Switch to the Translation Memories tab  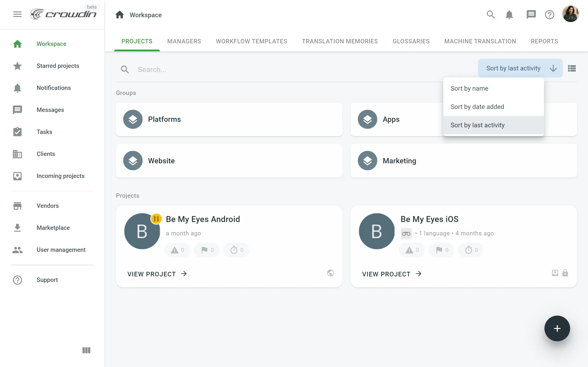pos(340,41)
